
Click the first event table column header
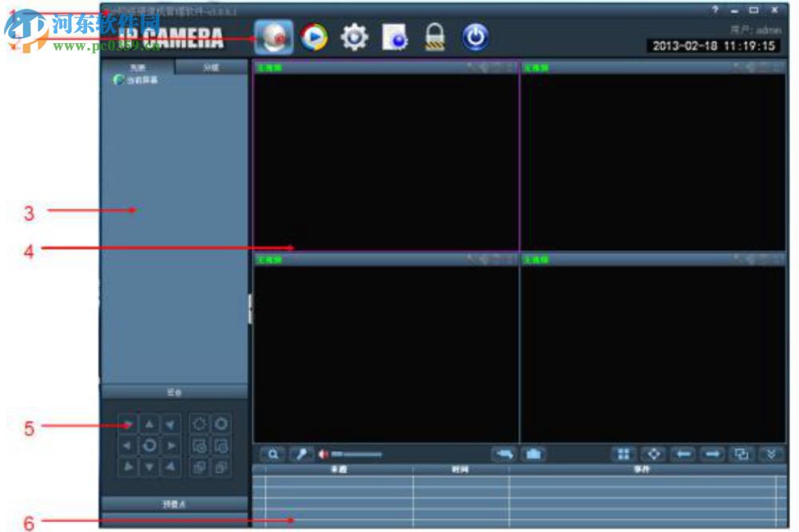point(339,470)
